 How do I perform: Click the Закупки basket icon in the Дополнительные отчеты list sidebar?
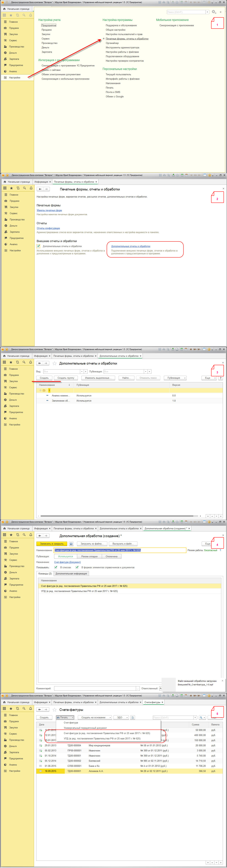[x=5, y=381]
